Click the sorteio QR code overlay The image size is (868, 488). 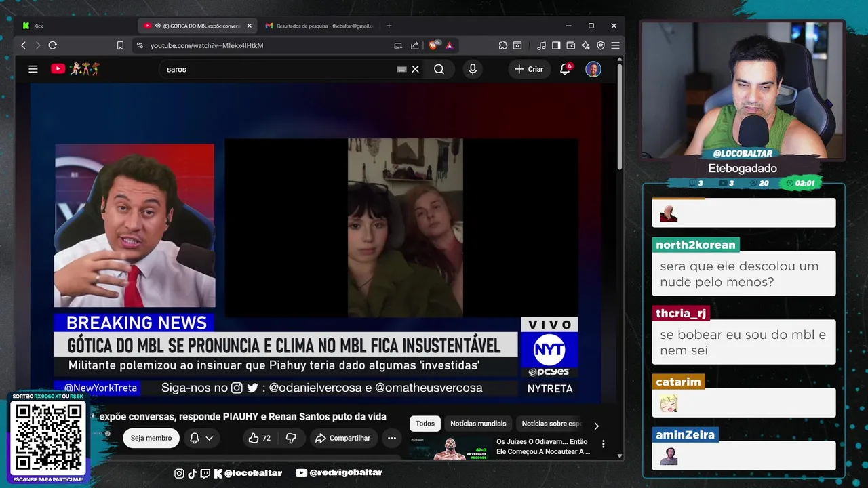[x=48, y=437]
